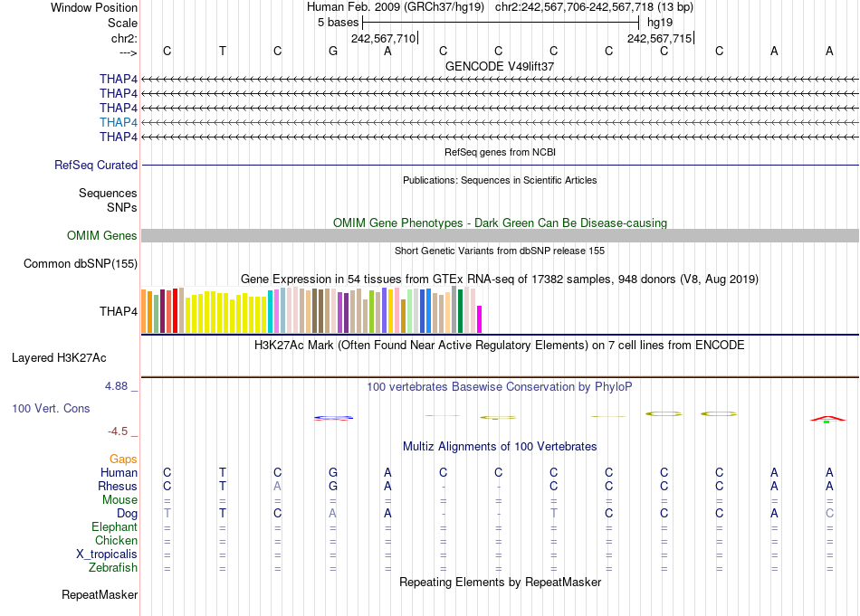860x616 pixels.
Task: Open 'Repeating Elements by RepeatMasker' track title
Action: tap(500, 582)
